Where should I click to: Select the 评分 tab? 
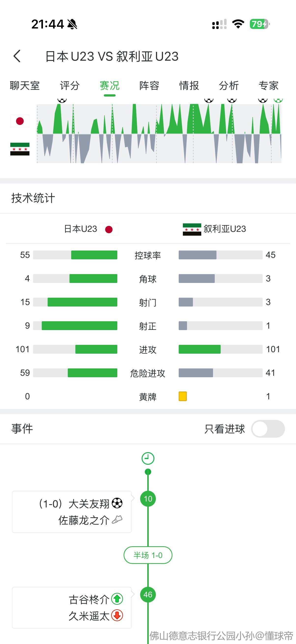(70, 86)
